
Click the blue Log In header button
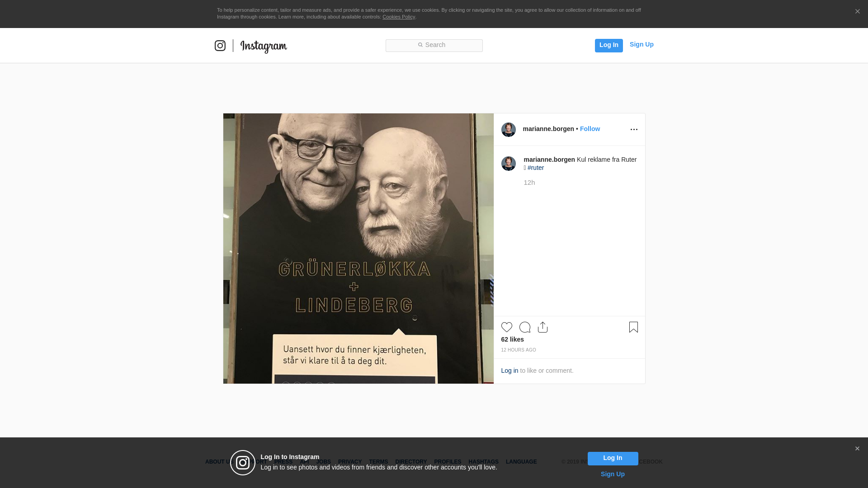[609, 45]
